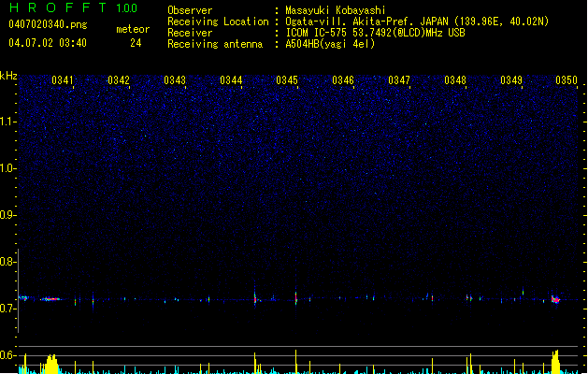
Task: Click time marker 0346
Action: click(x=343, y=80)
